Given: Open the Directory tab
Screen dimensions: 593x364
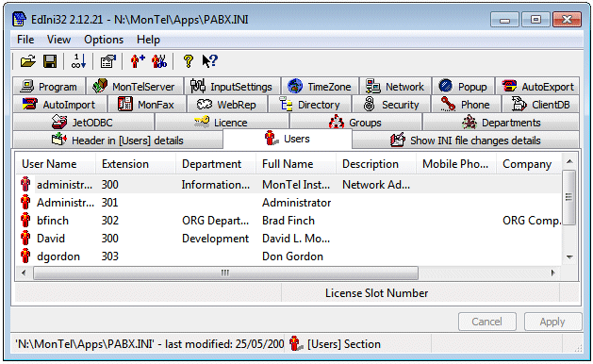Looking at the screenshot, I should coord(310,104).
